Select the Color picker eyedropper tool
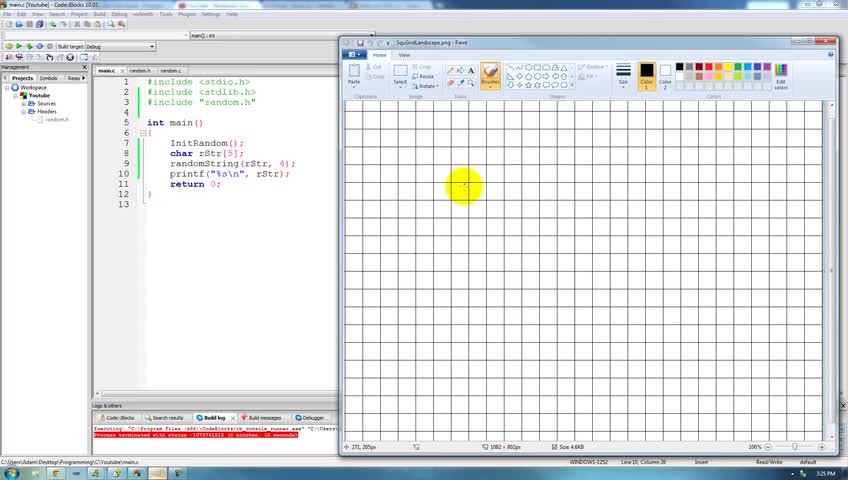Image resolution: width=848 pixels, height=480 pixels. pyautogui.click(x=460, y=83)
